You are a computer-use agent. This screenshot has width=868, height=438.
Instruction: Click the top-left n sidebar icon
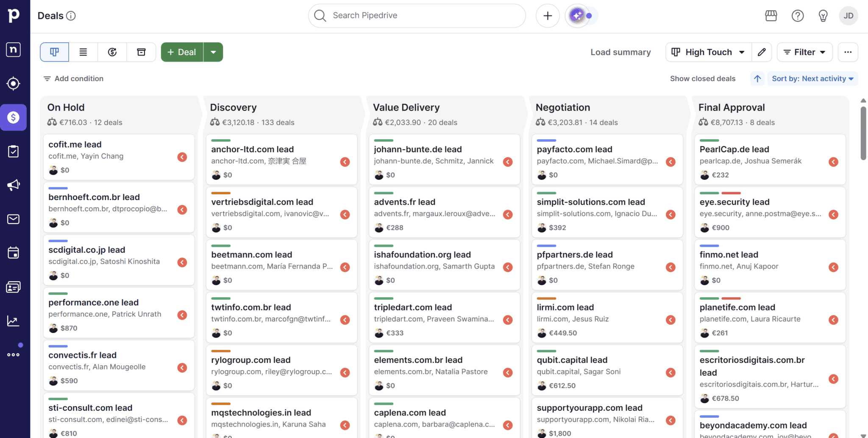tap(14, 50)
